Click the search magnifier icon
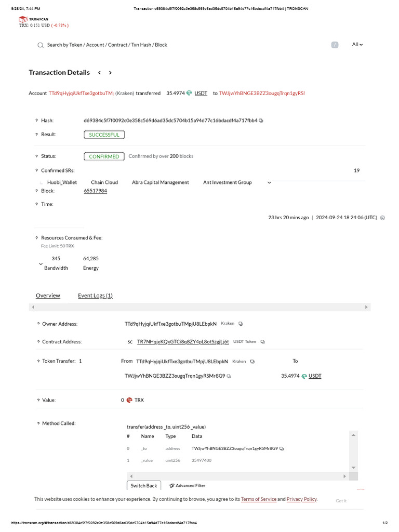Screen dimensions: 399x532 [x=41, y=45]
